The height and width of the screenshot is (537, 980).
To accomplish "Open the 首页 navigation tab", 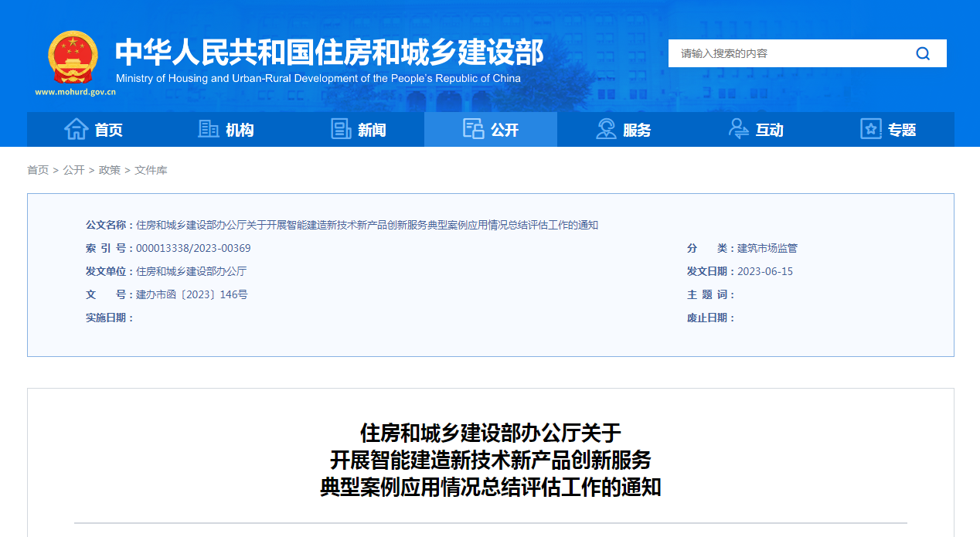I will [93, 130].
